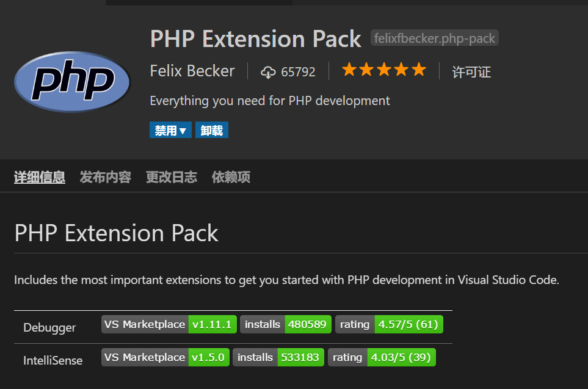
Task: Click the PHP logo extension icon
Action: [72, 82]
